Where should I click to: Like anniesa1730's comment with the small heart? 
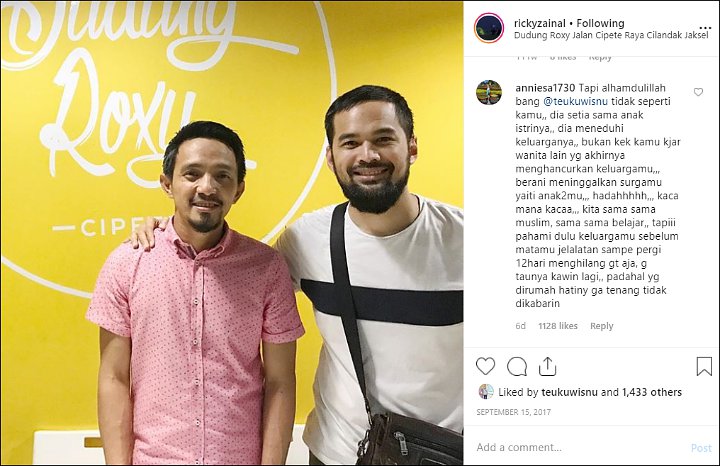698,92
